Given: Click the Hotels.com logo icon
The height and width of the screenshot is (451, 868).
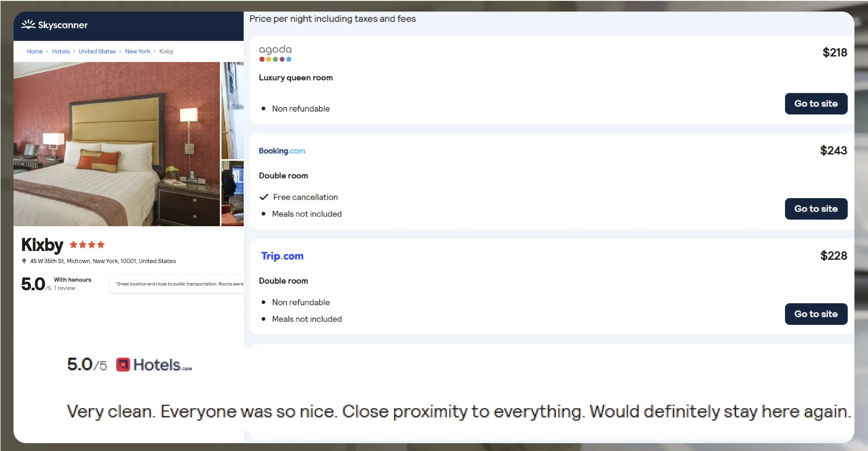Looking at the screenshot, I should pos(122,364).
